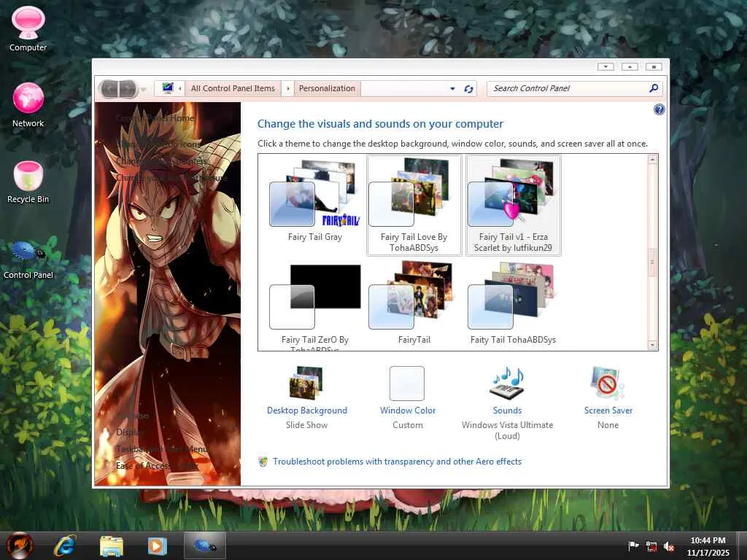Open the Screen Saver link

point(608,411)
